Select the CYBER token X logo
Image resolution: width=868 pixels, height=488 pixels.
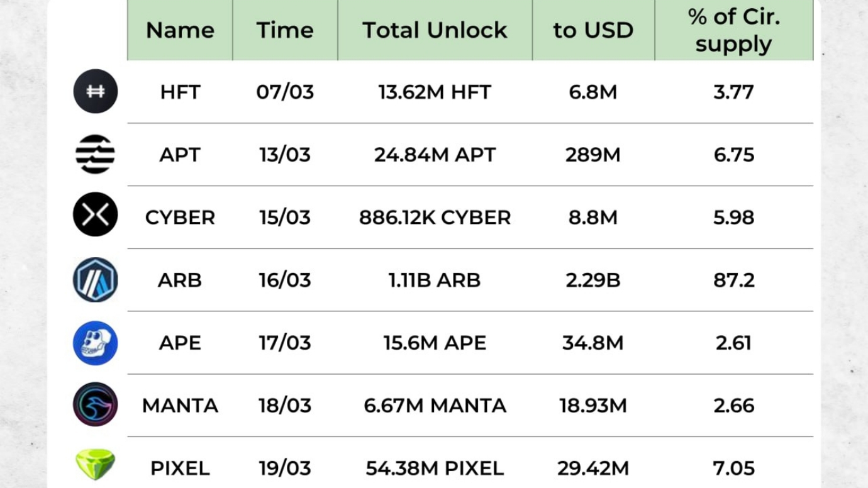coord(96,215)
